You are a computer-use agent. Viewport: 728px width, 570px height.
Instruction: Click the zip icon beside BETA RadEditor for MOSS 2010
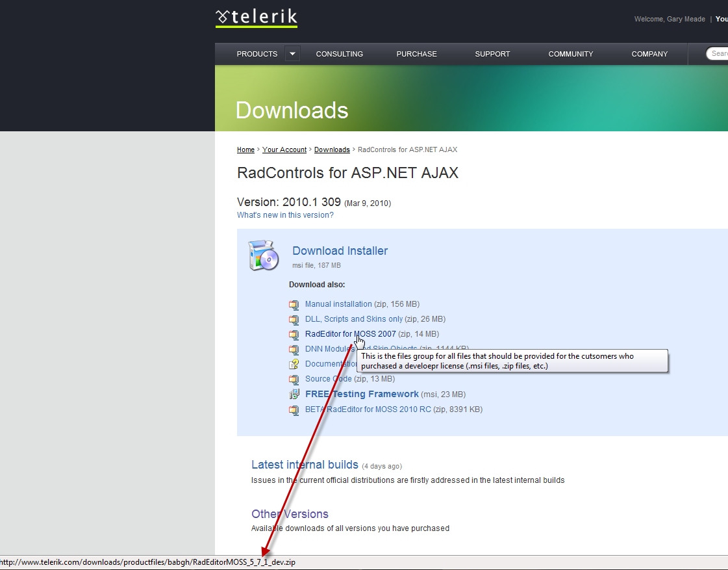click(x=294, y=410)
